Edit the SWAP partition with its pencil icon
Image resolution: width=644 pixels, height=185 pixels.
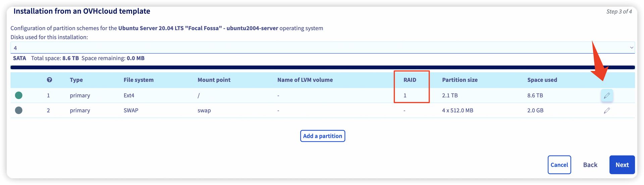pyautogui.click(x=607, y=110)
